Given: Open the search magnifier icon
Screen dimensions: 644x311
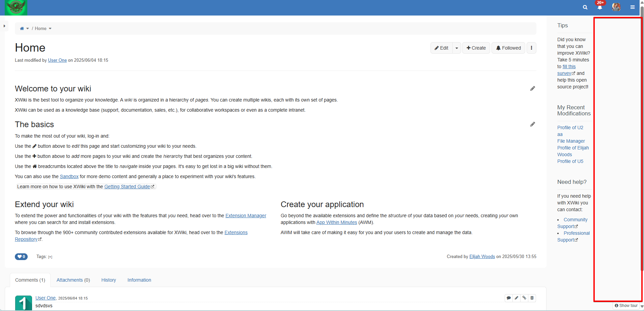Looking at the screenshot, I should [x=585, y=7].
